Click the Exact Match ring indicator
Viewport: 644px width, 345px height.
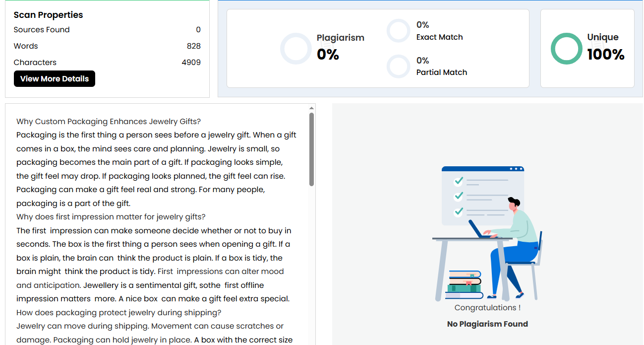399,31
